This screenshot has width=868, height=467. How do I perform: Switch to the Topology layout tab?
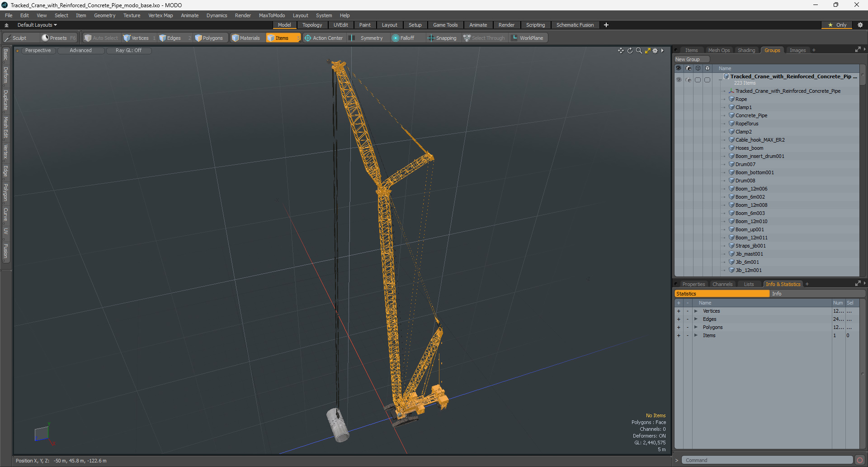click(312, 25)
